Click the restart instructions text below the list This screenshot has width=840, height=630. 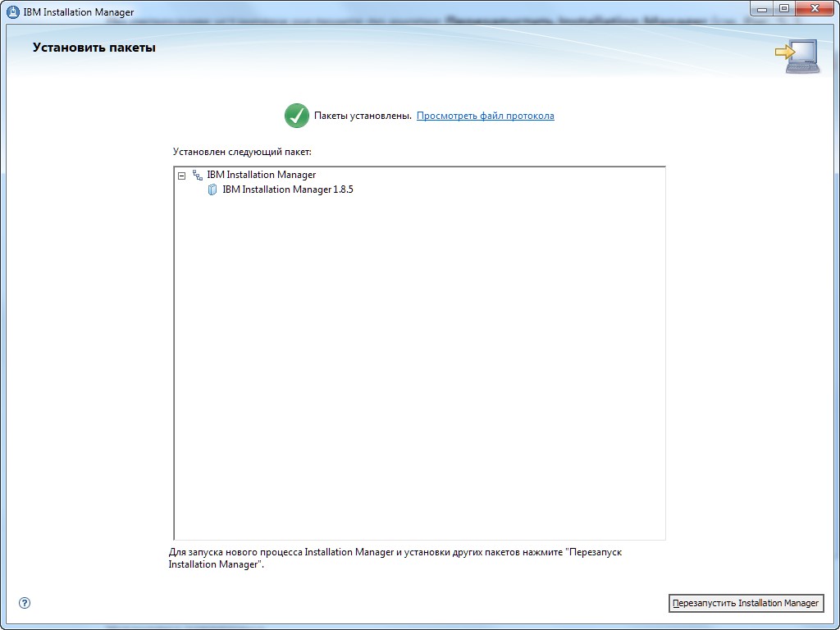point(395,558)
